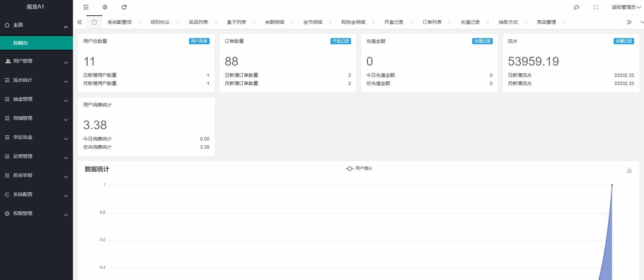Download chart using the save image icon
Image resolution: width=644 pixels, height=280 pixels.
point(629,170)
